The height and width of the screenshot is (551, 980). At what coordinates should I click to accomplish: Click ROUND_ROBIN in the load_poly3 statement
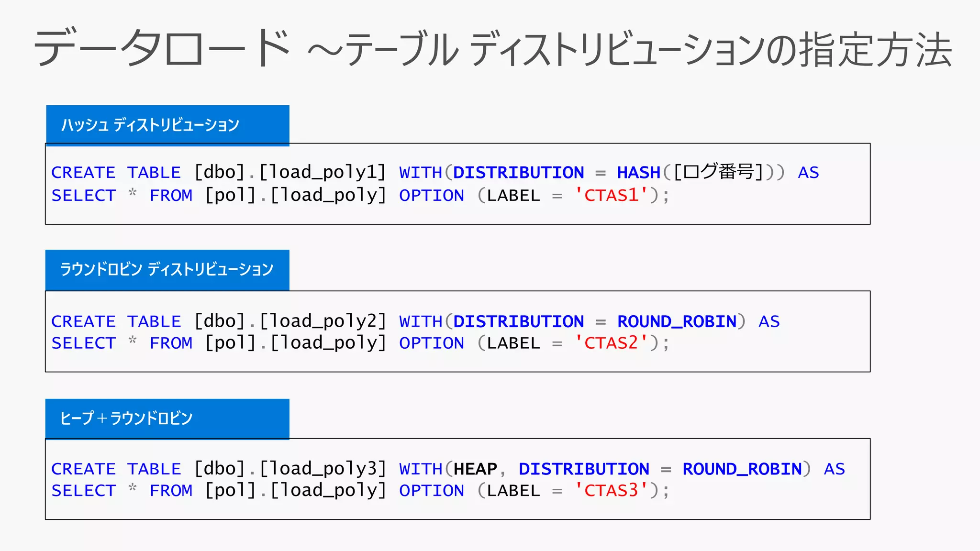coord(742,469)
